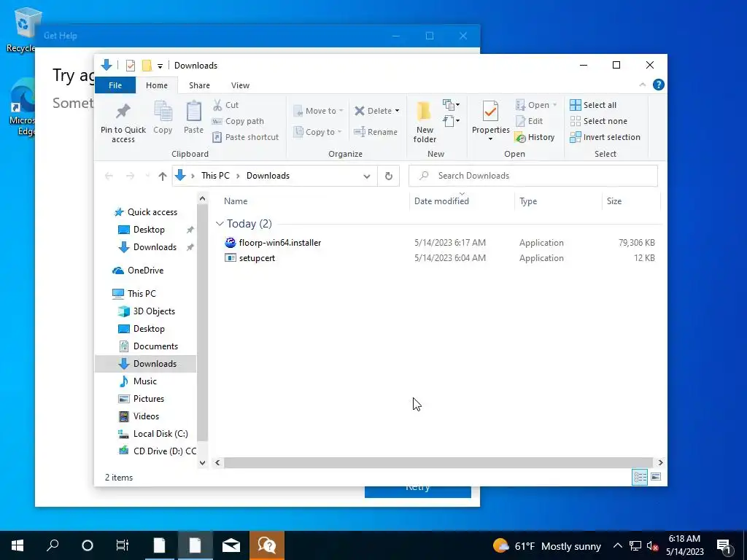Sort by the Size column header

click(x=614, y=201)
